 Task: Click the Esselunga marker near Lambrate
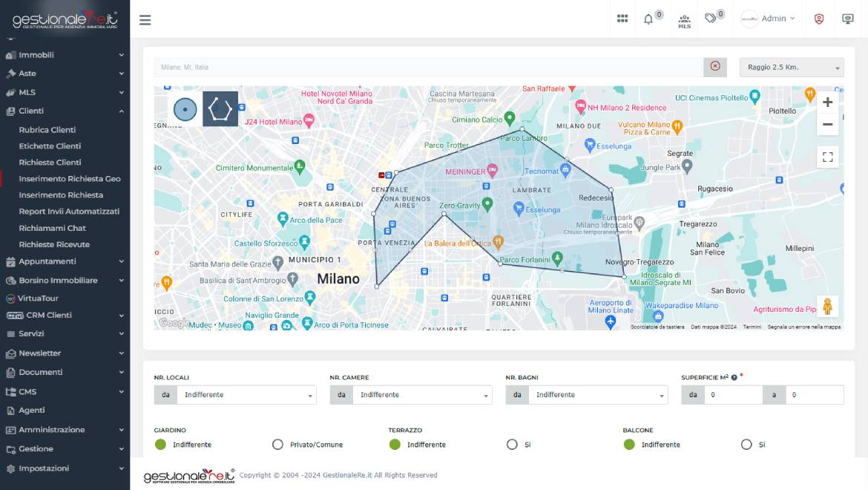(518, 208)
